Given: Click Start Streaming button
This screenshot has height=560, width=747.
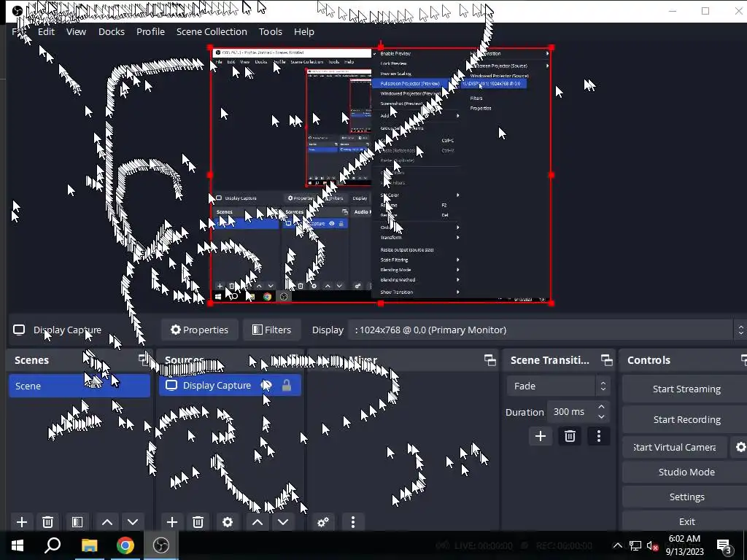Looking at the screenshot, I should [x=686, y=389].
